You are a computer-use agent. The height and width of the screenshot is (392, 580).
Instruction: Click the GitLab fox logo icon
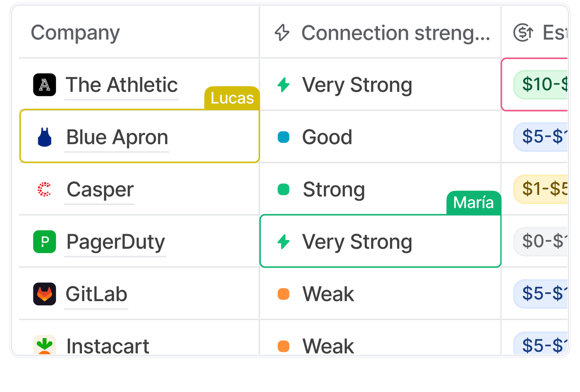(x=44, y=294)
